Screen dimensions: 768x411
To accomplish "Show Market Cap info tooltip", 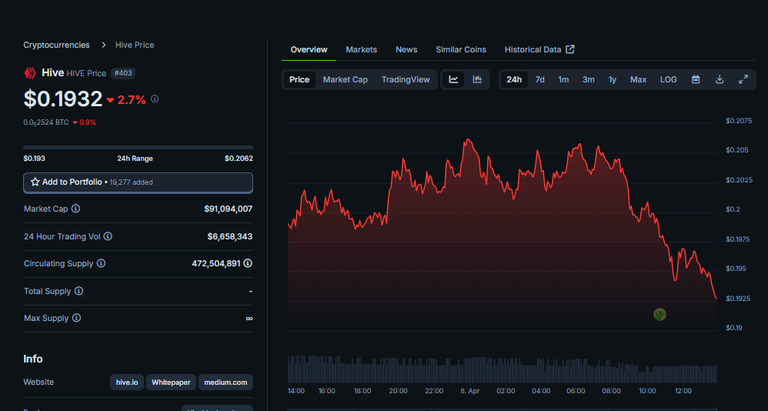I will (75, 209).
